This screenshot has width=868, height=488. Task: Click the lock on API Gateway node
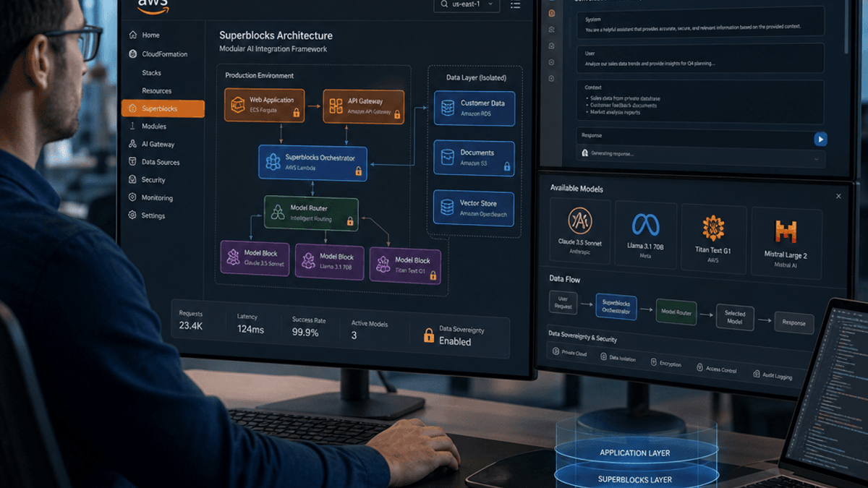[x=396, y=114]
